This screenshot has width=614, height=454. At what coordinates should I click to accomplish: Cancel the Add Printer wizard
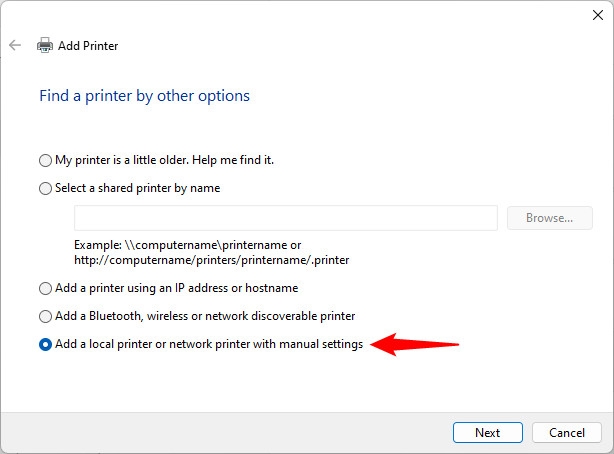(567, 432)
